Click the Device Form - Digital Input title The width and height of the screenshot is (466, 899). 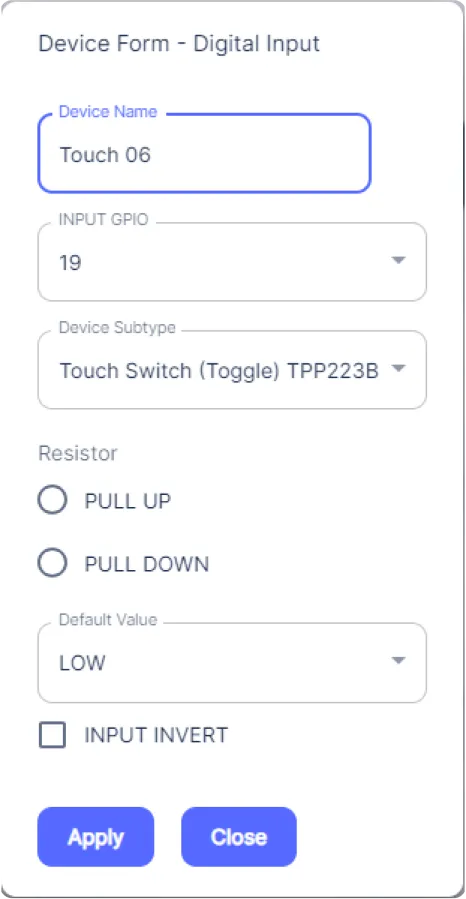click(x=179, y=44)
